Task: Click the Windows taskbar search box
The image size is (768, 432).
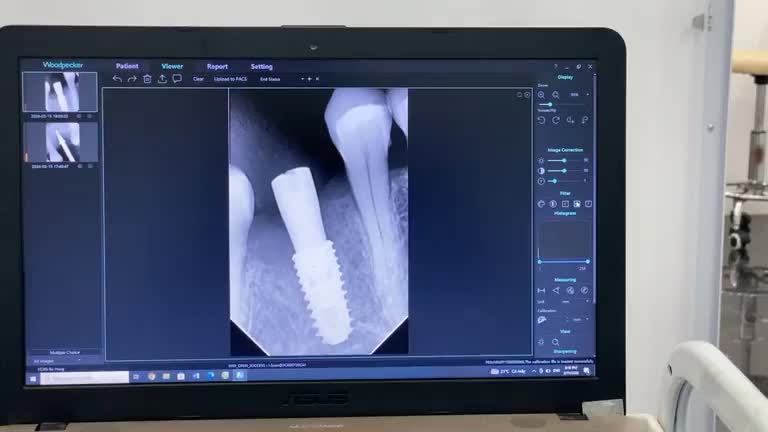Action: click(x=84, y=378)
